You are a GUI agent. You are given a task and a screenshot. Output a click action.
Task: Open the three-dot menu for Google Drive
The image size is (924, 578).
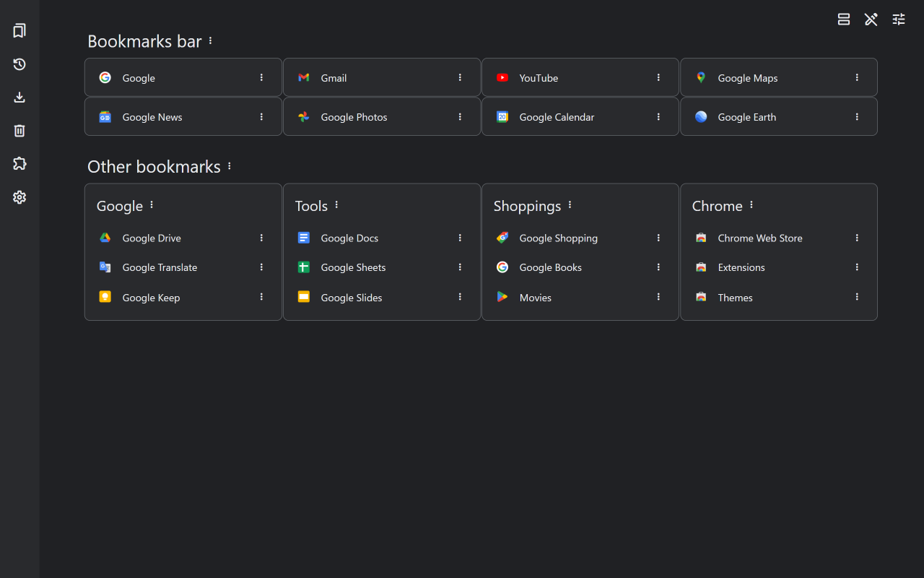click(x=261, y=238)
